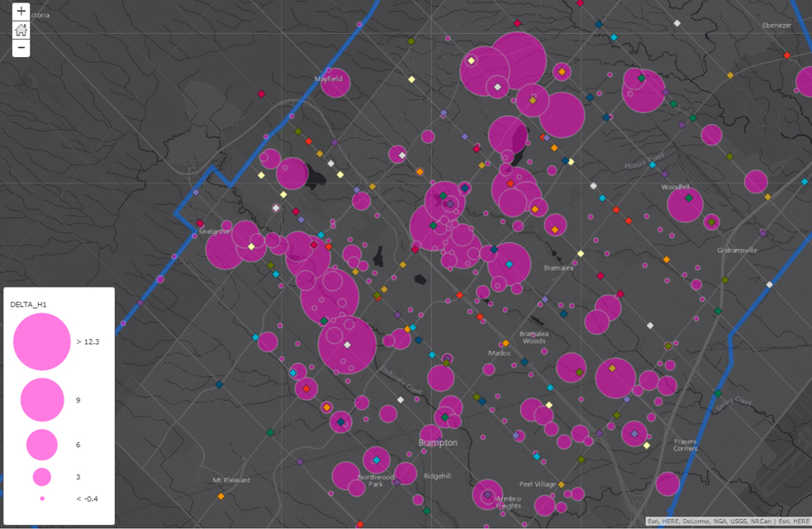812x529 pixels.
Task: Click the Snelgrove place label
Action: tap(214, 232)
